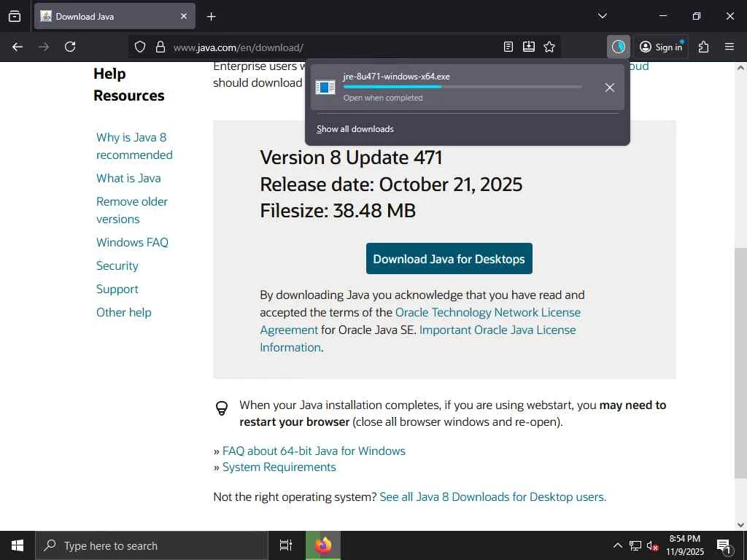The image size is (747, 560).
Task: Open a new tab with plus button
Action: click(211, 17)
